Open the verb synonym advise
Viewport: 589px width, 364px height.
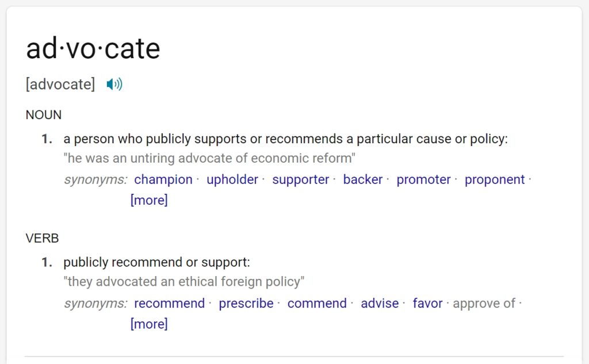point(380,303)
